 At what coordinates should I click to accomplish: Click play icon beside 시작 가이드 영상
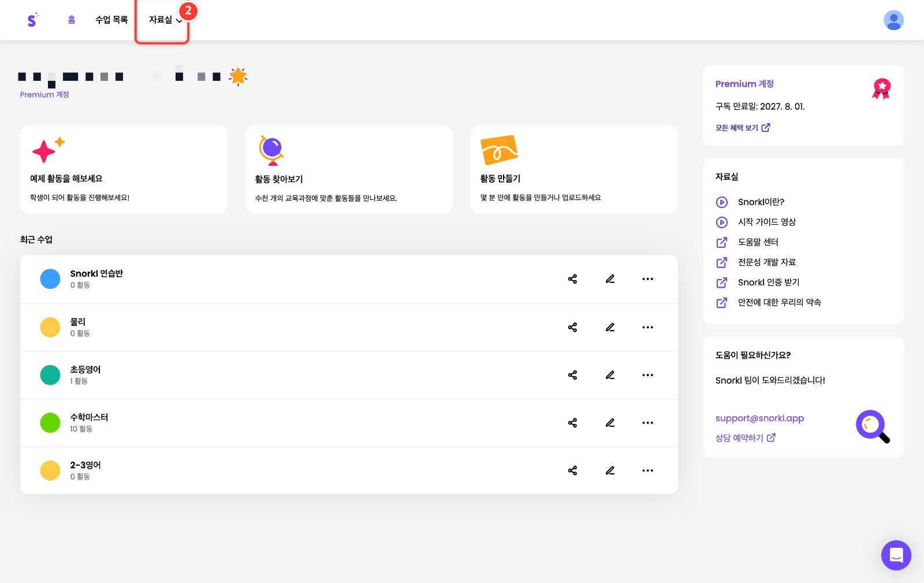point(722,222)
